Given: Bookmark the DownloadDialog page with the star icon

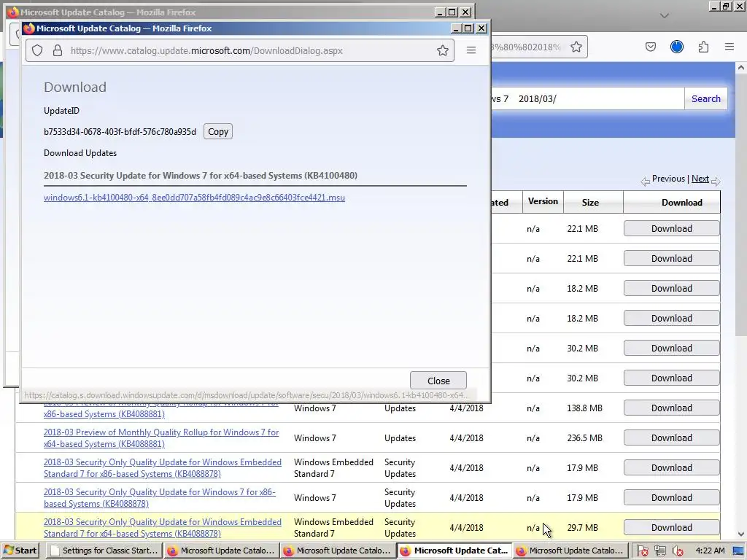Looking at the screenshot, I should [443, 50].
